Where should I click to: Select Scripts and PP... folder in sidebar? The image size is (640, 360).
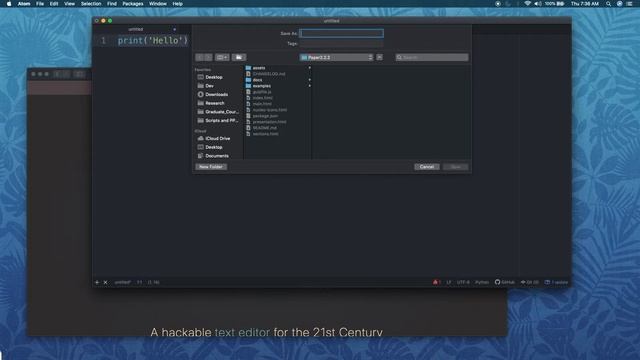[x=222, y=120]
